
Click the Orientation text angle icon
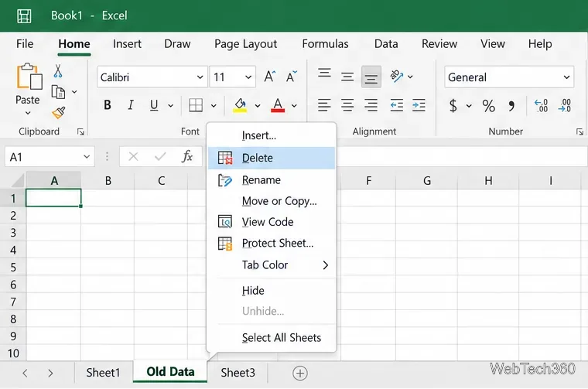pyautogui.click(x=396, y=76)
